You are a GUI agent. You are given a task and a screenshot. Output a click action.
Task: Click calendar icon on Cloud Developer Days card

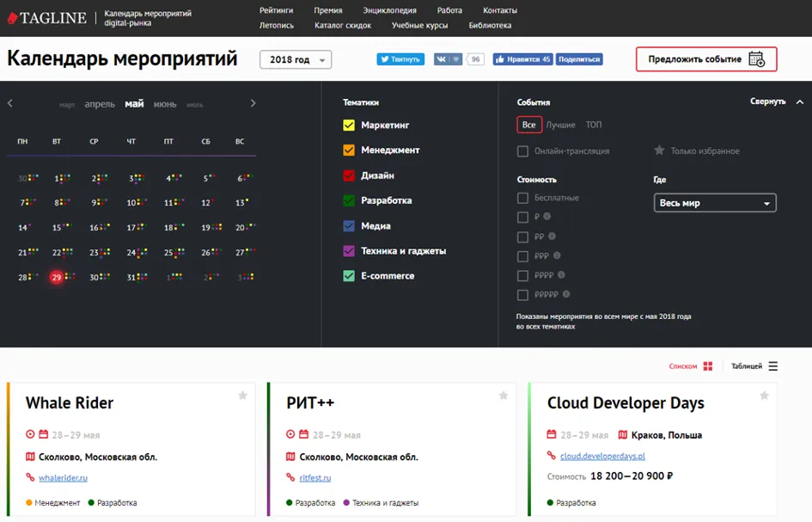point(552,434)
